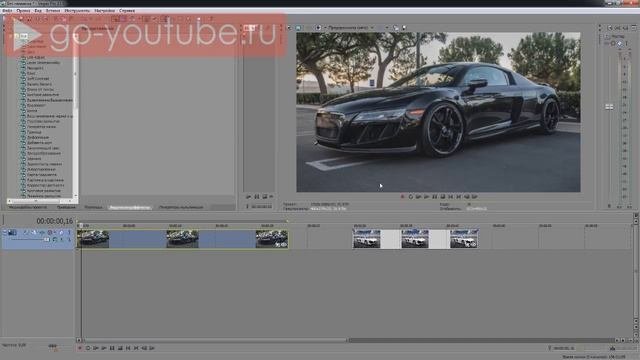Open project video properties in preview toolbar

[x=290, y=28]
